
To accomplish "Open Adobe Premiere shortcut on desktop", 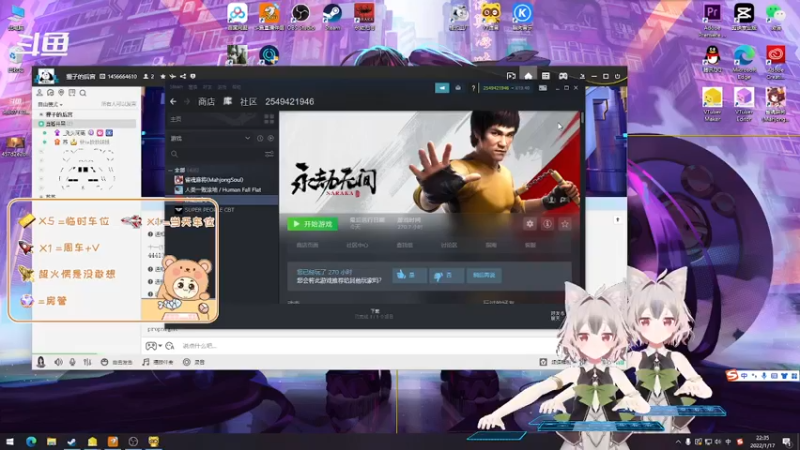I will click(712, 20).
